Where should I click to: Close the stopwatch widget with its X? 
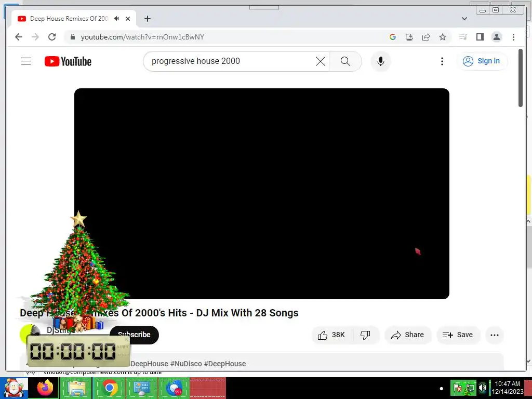click(x=126, y=339)
